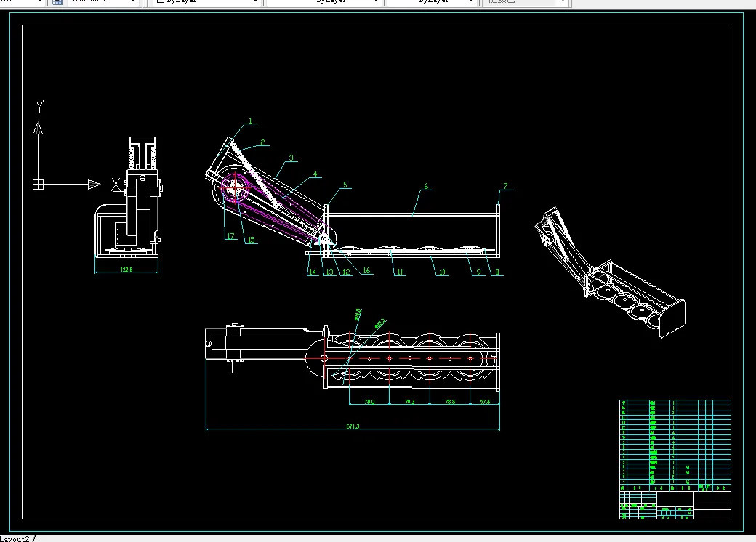Select balloon number 9 label
The image size is (756, 542).
[479, 272]
